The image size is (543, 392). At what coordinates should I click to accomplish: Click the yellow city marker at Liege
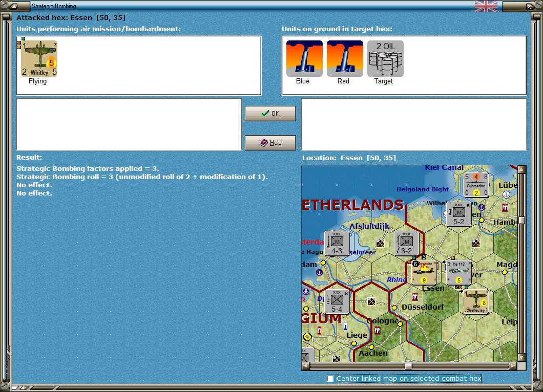354,343
